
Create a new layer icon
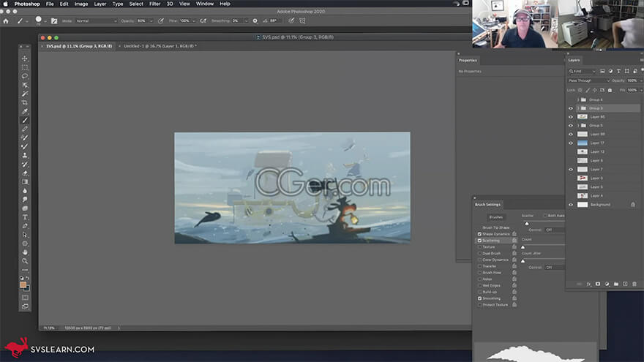click(625, 284)
